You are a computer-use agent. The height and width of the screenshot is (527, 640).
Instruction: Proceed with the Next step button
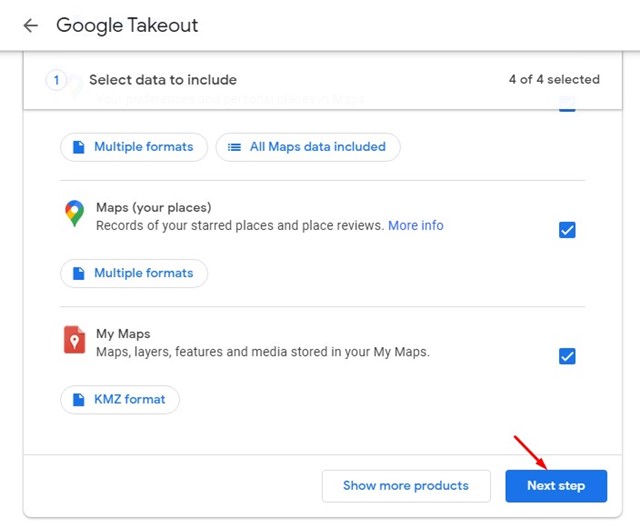coord(556,486)
